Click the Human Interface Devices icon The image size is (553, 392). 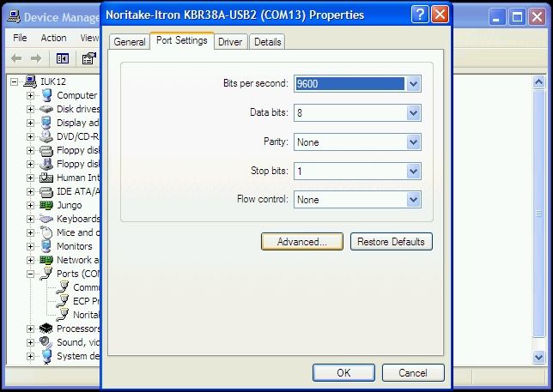[x=46, y=178]
